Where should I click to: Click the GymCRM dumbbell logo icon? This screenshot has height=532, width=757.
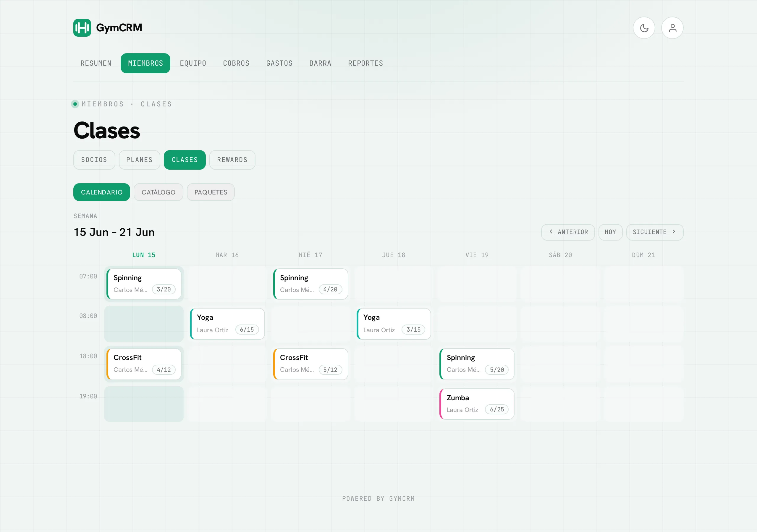[x=82, y=28]
